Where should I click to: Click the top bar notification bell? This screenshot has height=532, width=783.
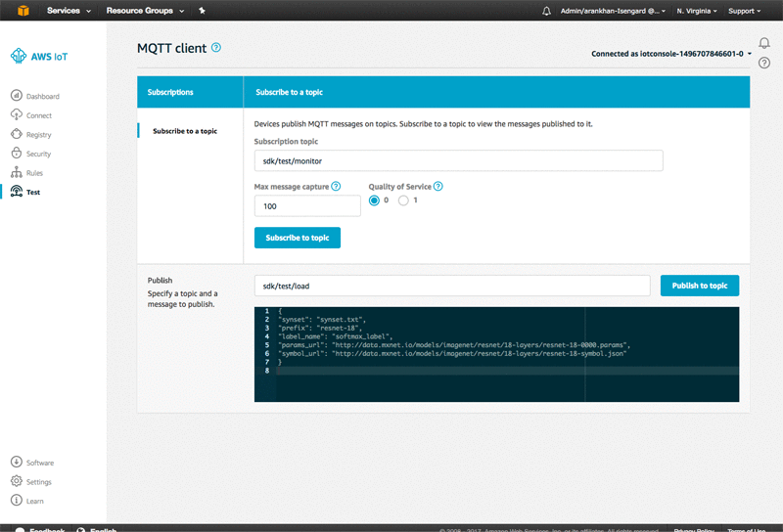546,11
